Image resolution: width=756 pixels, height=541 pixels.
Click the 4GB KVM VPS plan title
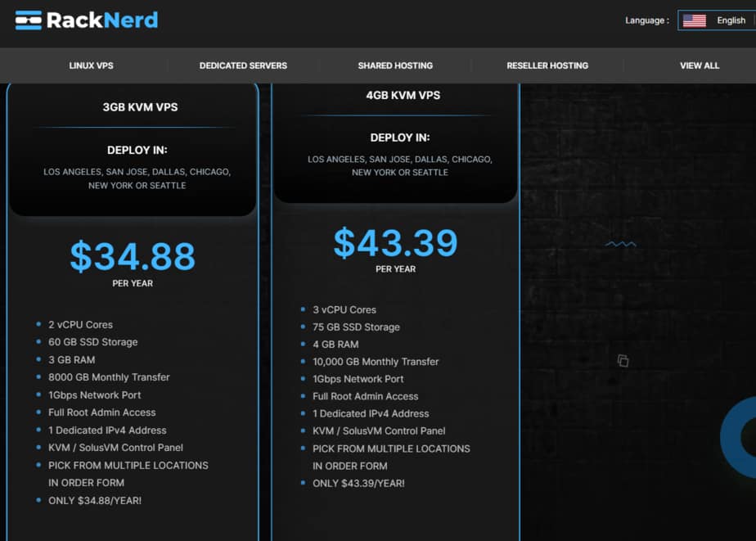tap(403, 95)
